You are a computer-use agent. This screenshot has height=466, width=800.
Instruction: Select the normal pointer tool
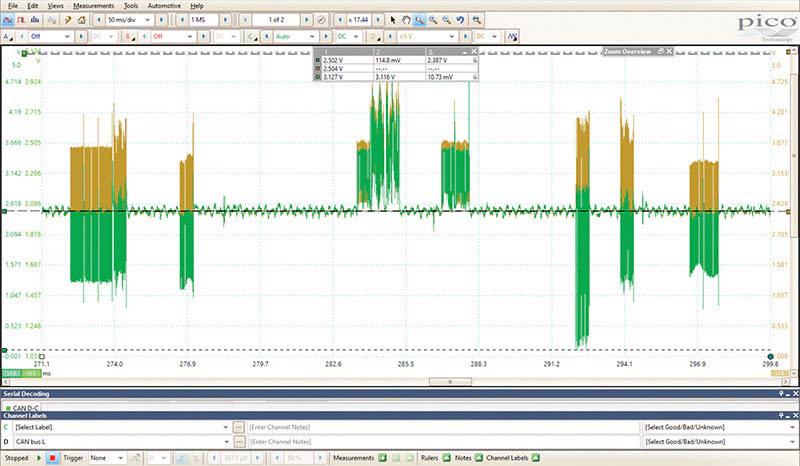point(393,20)
